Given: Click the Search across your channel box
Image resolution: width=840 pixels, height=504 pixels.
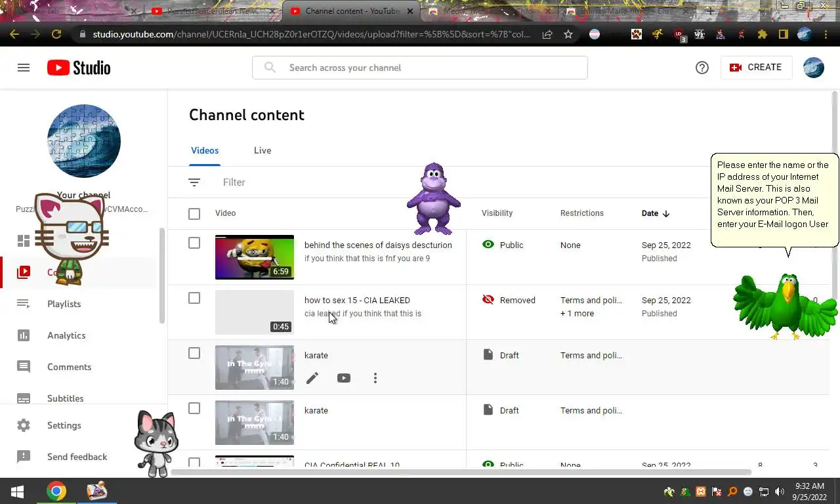Looking at the screenshot, I should pyautogui.click(x=420, y=68).
